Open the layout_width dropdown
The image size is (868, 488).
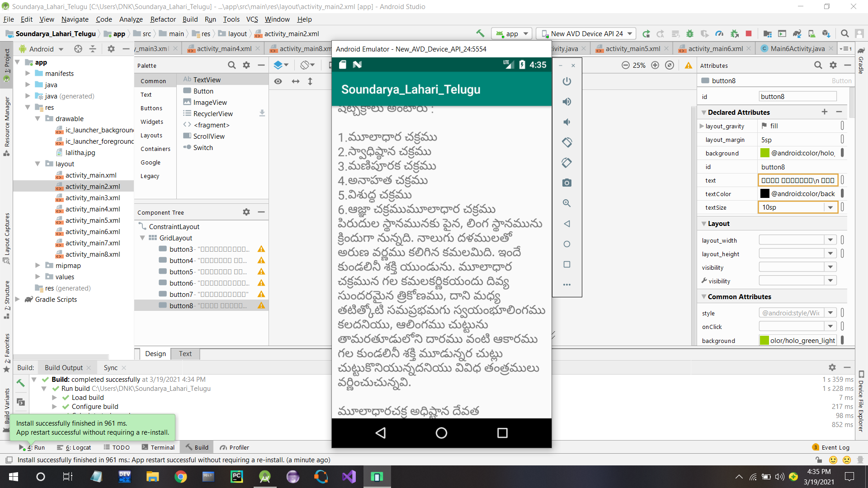click(830, 240)
